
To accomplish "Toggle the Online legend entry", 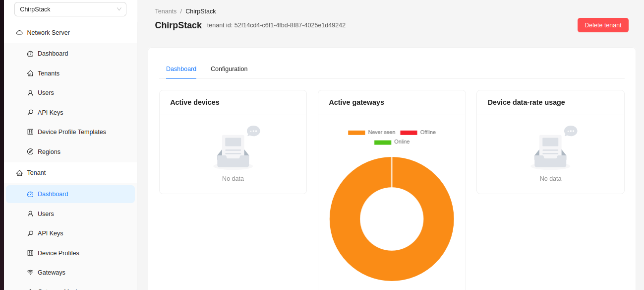I will tap(392, 142).
